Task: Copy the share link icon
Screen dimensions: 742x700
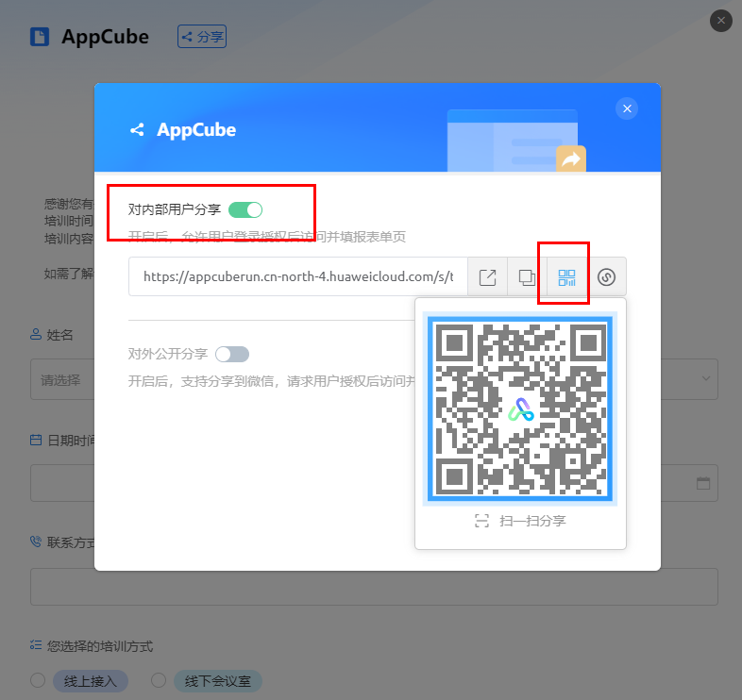Action: point(527,277)
